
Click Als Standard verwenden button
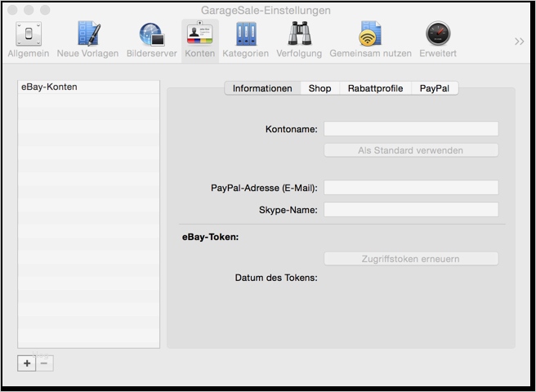[x=411, y=150]
